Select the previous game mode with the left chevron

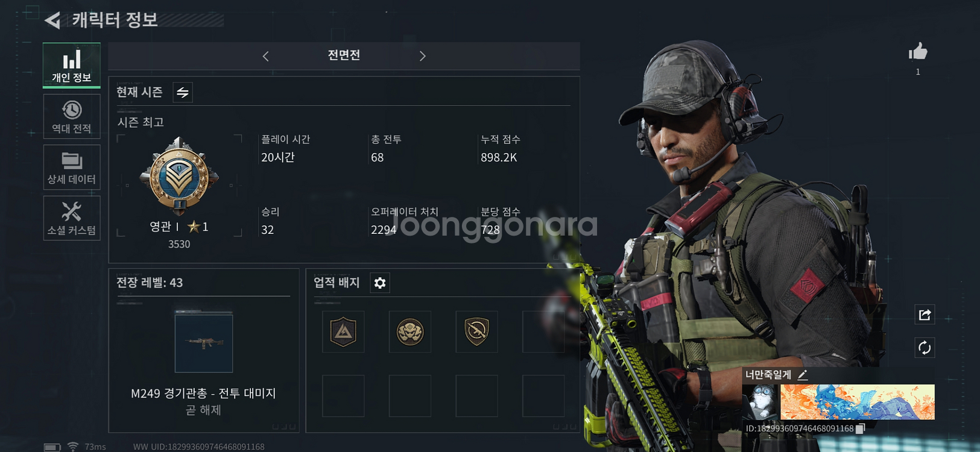(x=266, y=56)
